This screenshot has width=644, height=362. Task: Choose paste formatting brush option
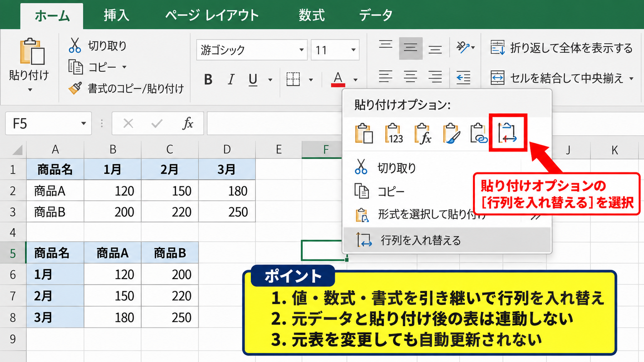coord(451,133)
